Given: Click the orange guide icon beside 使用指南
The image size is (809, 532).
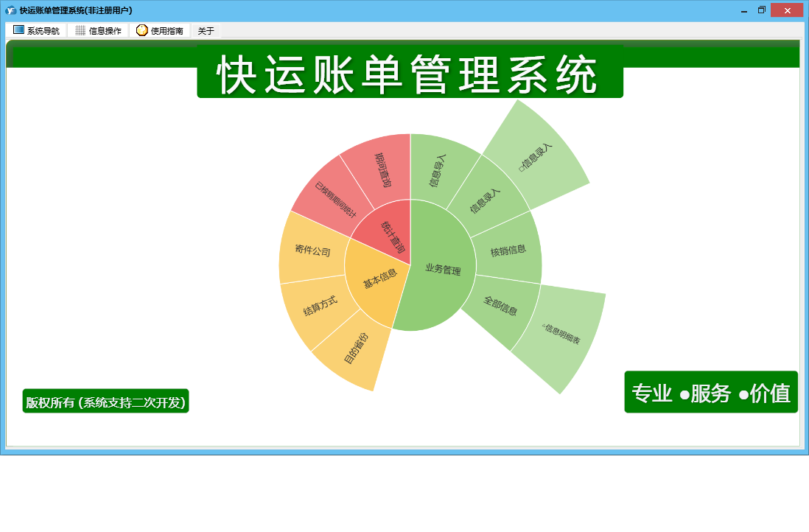Looking at the screenshot, I should point(142,30).
